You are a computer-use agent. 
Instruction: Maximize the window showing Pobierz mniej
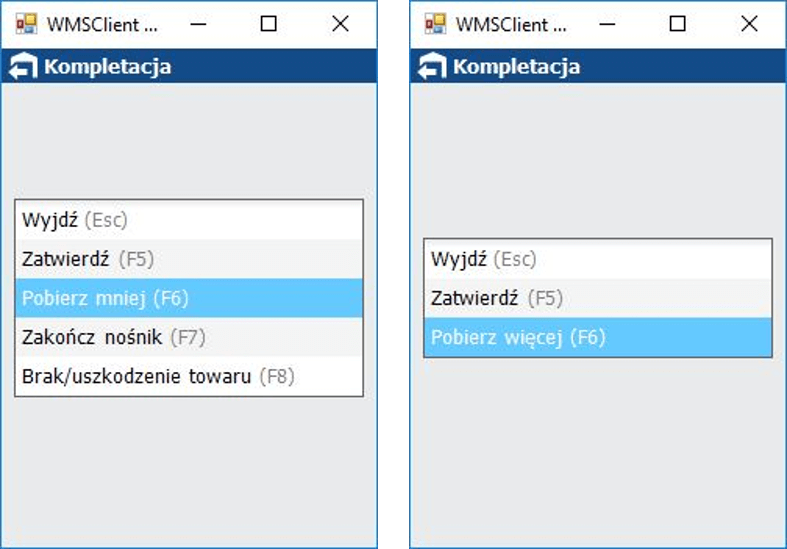tap(268, 24)
